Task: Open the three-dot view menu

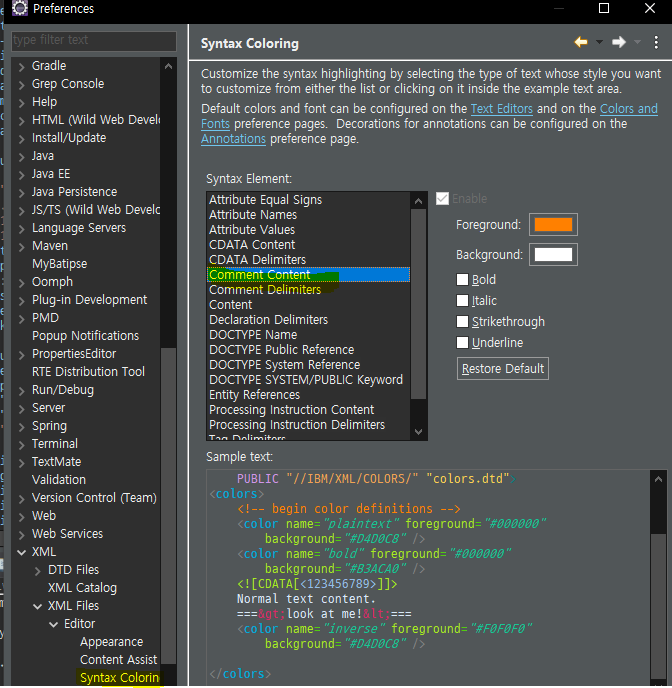Action: (656, 43)
